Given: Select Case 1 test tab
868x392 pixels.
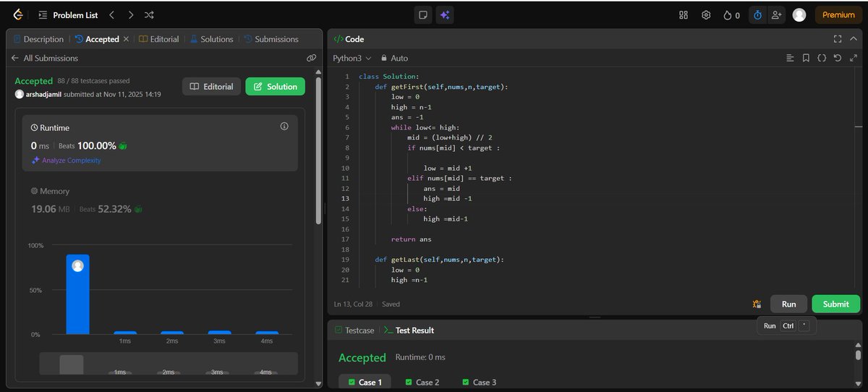Looking at the screenshot, I should tap(365, 382).
